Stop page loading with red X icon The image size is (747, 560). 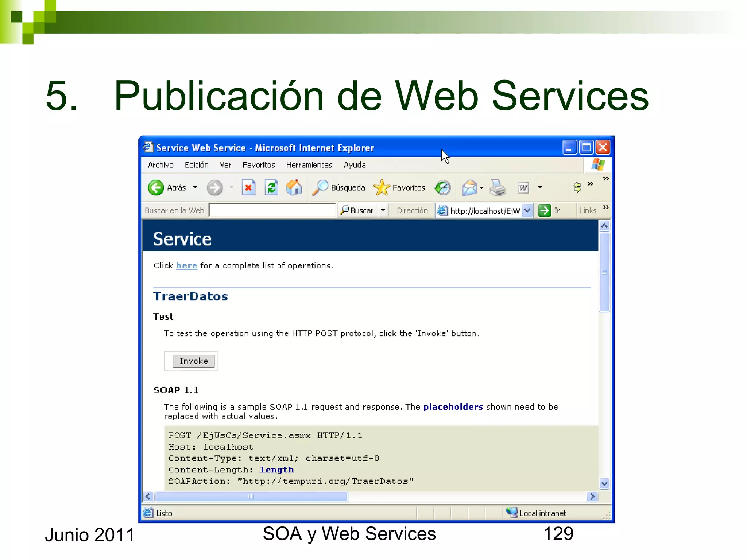[248, 188]
